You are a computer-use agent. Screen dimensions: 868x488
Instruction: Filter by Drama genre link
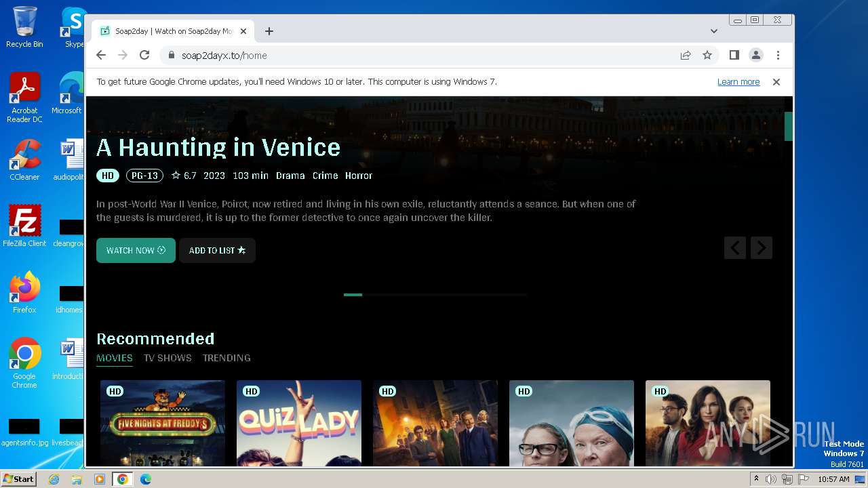click(290, 176)
